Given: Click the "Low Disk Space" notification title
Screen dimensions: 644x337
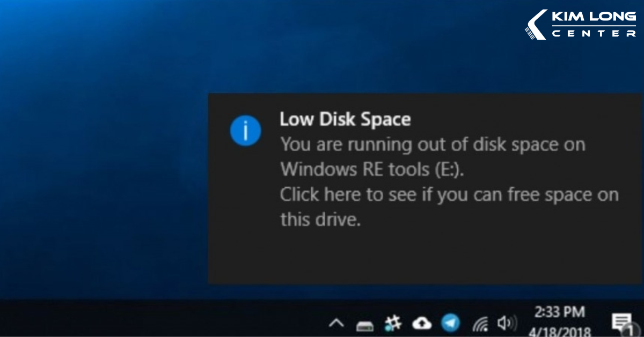Looking at the screenshot, I should tap(345, 119).
